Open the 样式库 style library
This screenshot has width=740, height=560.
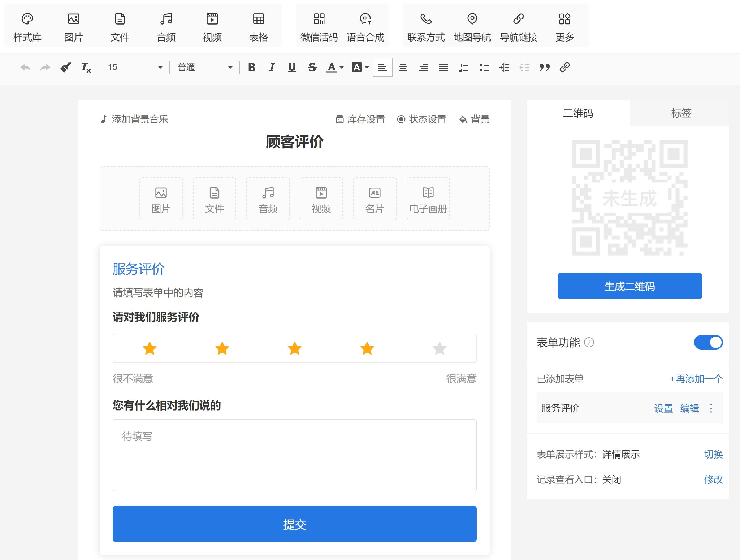click(27, 27)
